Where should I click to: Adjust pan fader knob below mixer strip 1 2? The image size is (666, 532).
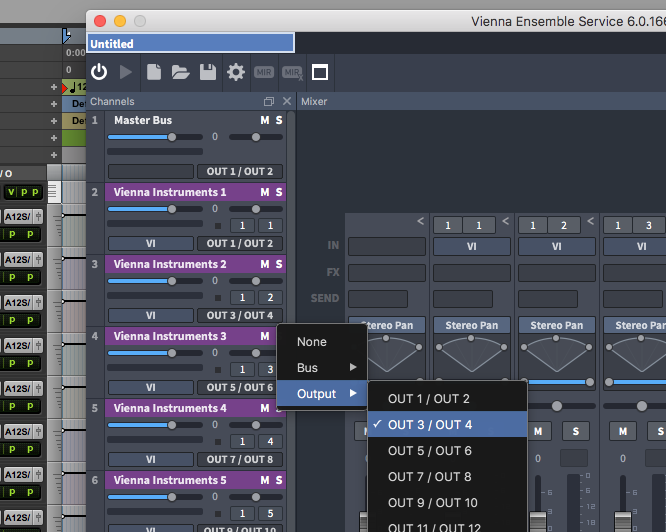556,406
